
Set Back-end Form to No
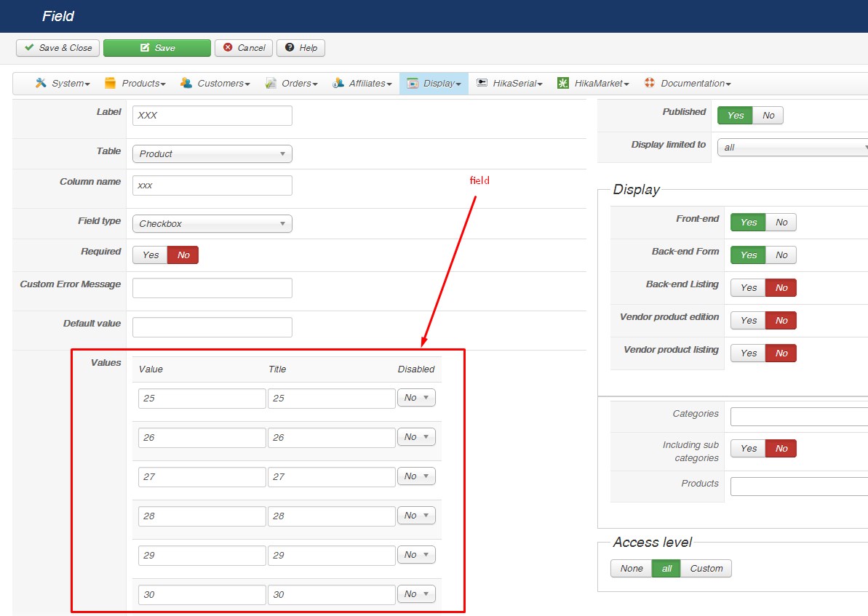[x=781, y=255]
